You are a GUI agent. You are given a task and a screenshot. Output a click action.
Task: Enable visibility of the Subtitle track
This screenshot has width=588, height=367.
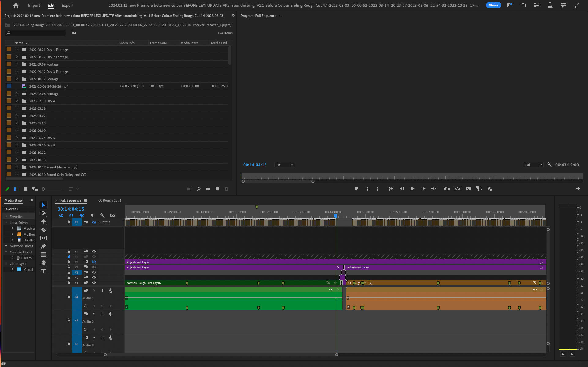[94, 222]
